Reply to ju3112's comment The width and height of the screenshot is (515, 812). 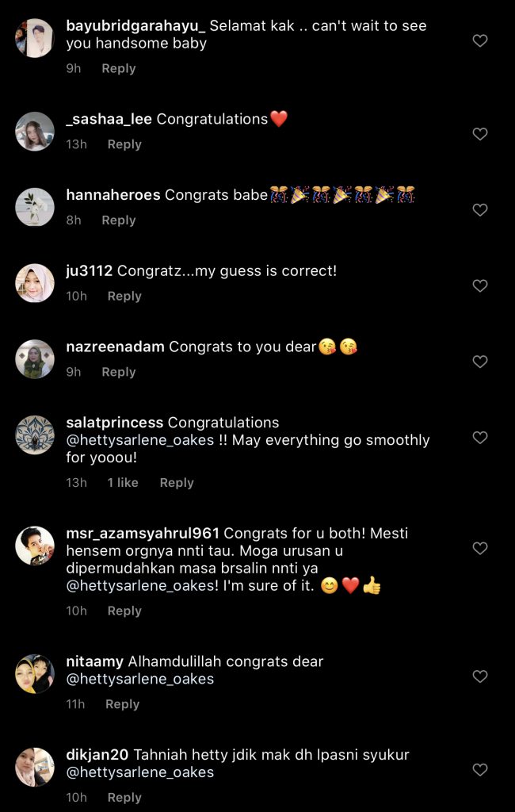pos(124,296)
